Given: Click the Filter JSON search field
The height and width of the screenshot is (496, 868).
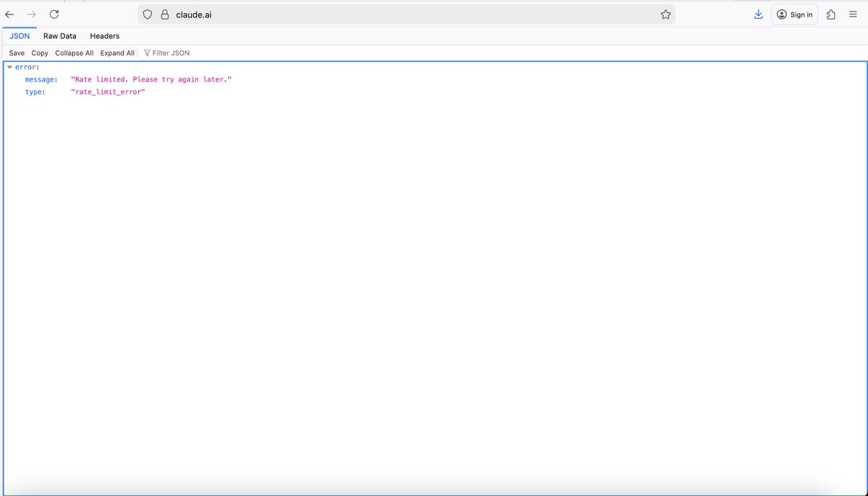Looking at the screenshot, I should (x=171, y=53).
